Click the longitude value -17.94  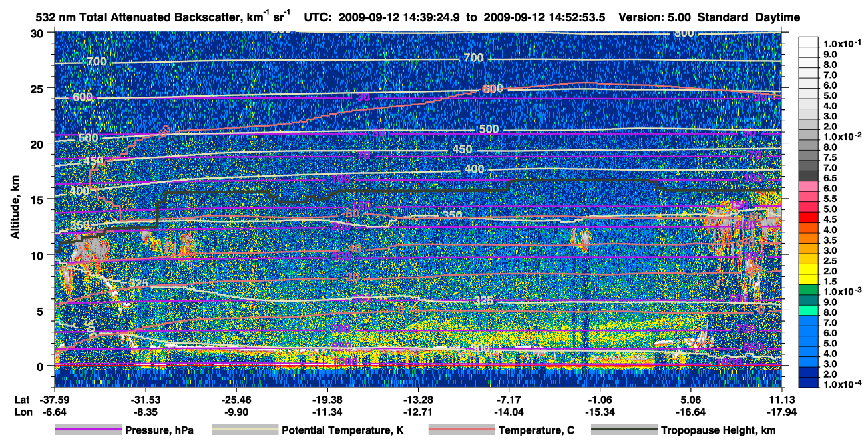tap(782, 412)
